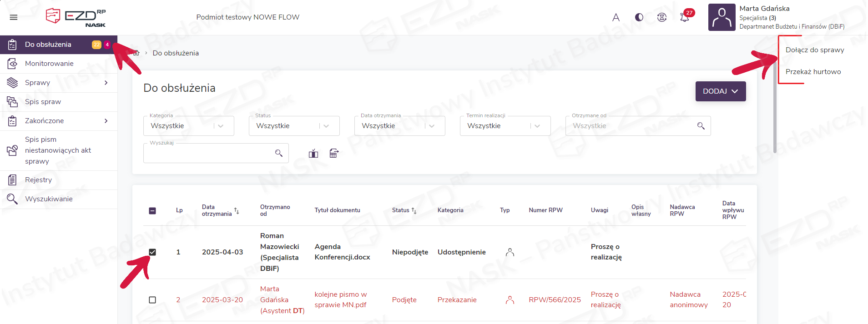Image resolution: width=868 pixels, height=324 pixels.
Task: Toggle the contrast mode icon
Action: point(639,17)
